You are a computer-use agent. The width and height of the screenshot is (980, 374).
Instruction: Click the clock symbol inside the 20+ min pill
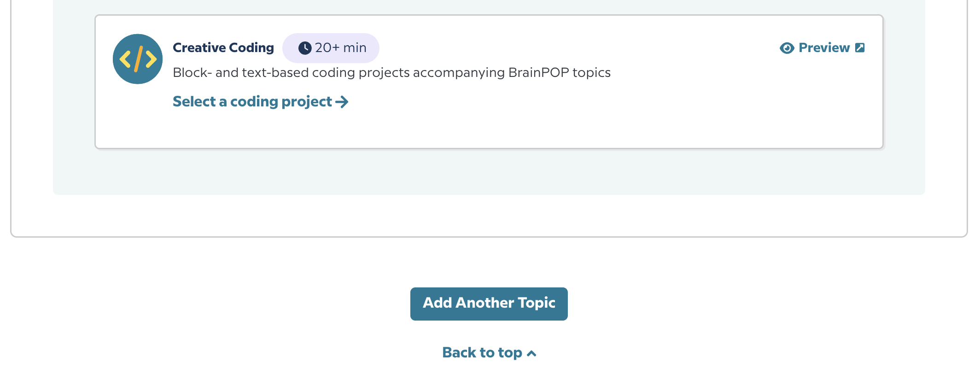pos(305,47)
